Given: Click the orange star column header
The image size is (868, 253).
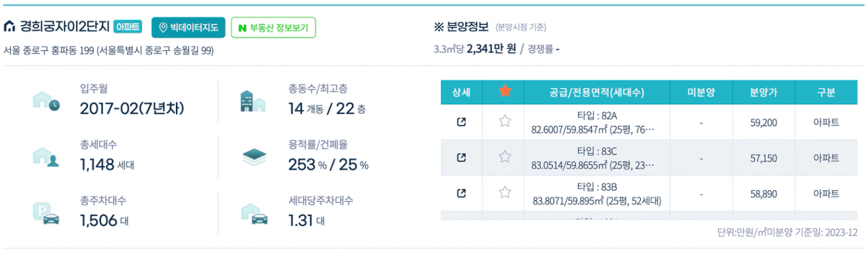Looking at the screenshot, I should pyautogui.click(x=505, y=92).
